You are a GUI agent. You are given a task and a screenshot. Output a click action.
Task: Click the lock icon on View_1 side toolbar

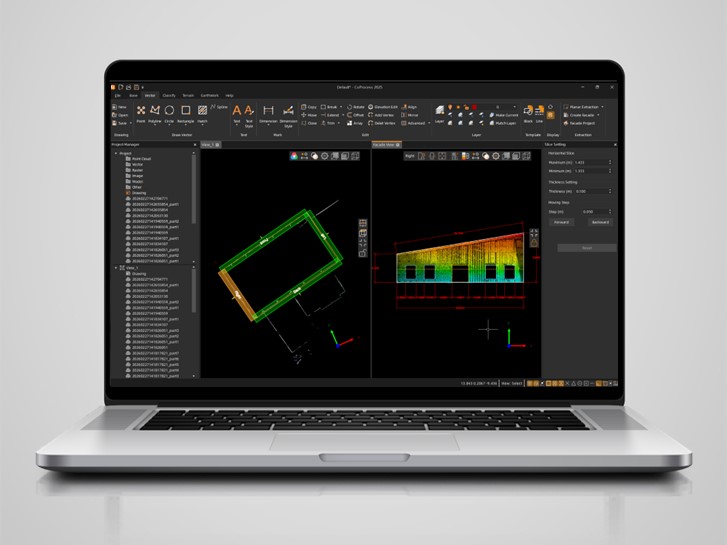(x=363, y=253)
